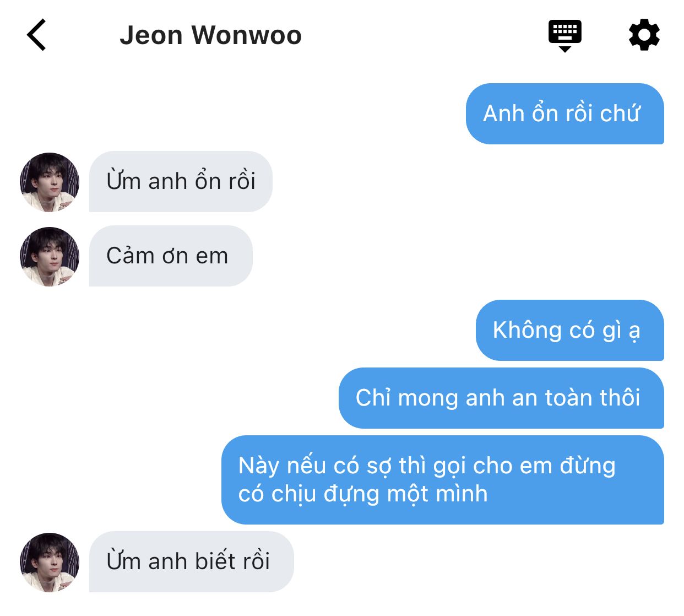
Task: Tap avatar beside "Ừm anh ổn rồi"
Action: click(x=50, y=182)
